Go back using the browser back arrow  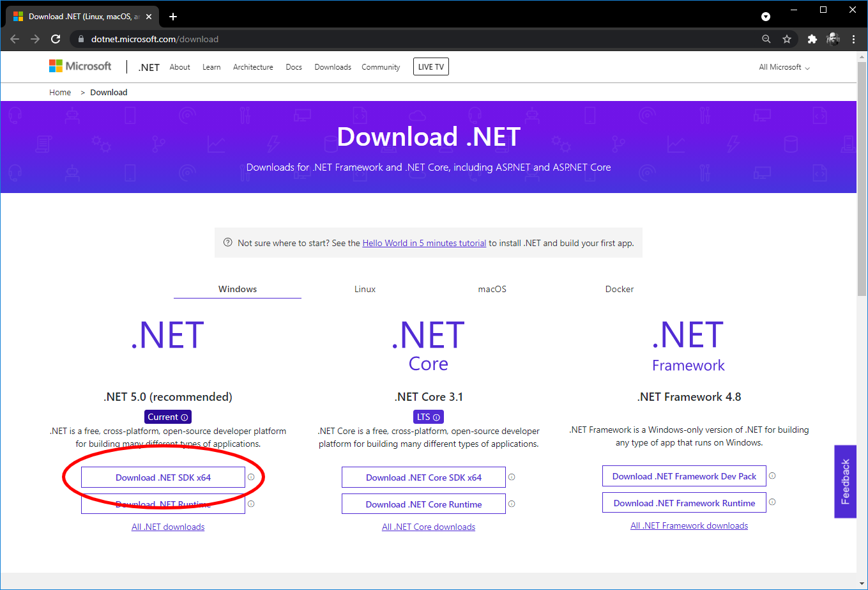[x=15, y=39]
